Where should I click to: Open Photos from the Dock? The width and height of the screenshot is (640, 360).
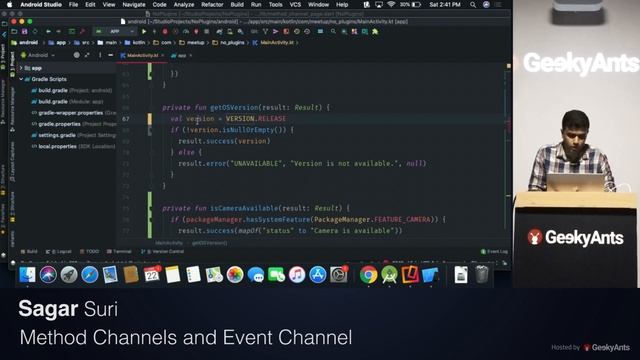click(235, 275)
